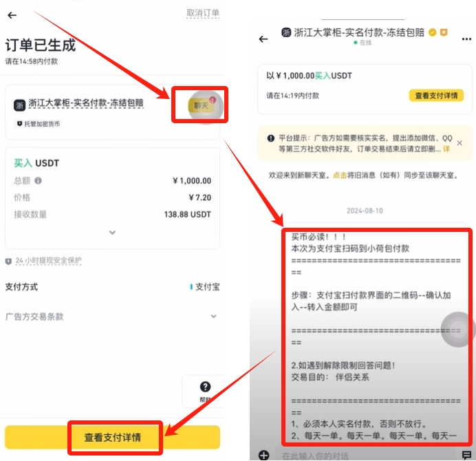Open chat more options menu
476x461 pixels.
click(x=466, y=39)
